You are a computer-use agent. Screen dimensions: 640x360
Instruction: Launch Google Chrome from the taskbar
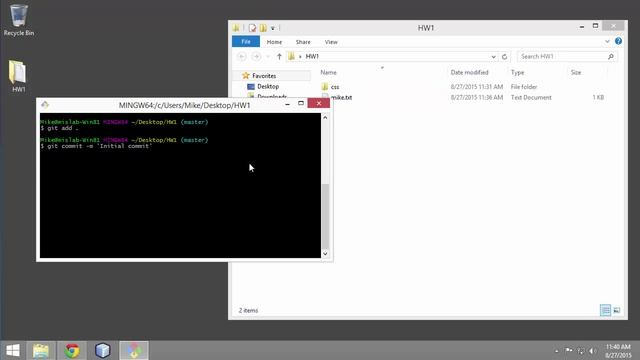point(72,350)
